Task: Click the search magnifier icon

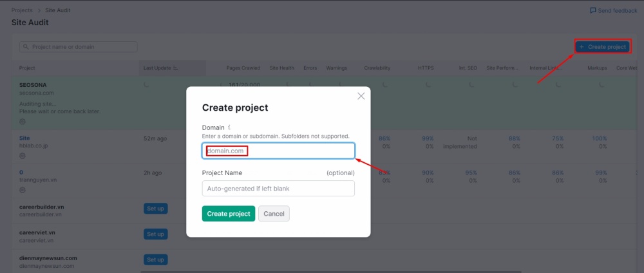Action: (x=26, y=47)
